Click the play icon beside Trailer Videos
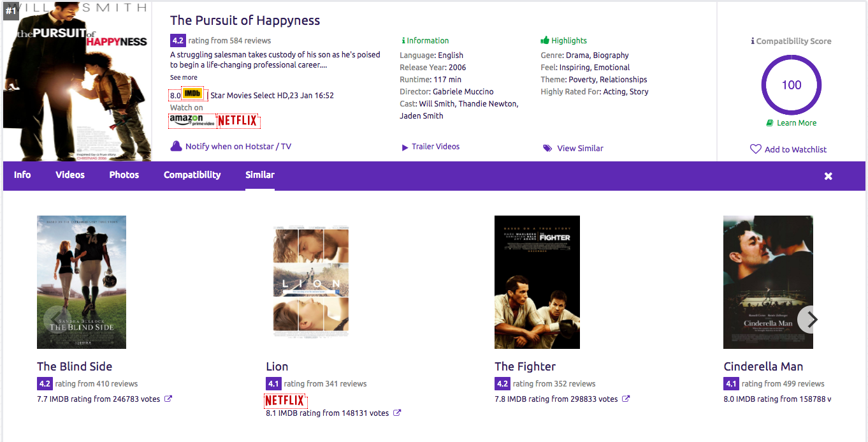The width and height of the screenshot is (868, 442). [405, 147]
